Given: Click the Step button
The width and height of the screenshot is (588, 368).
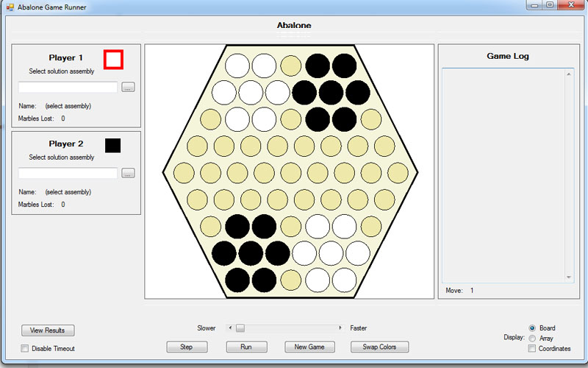Looking at the screenshot, I should [x=187, y=347].
